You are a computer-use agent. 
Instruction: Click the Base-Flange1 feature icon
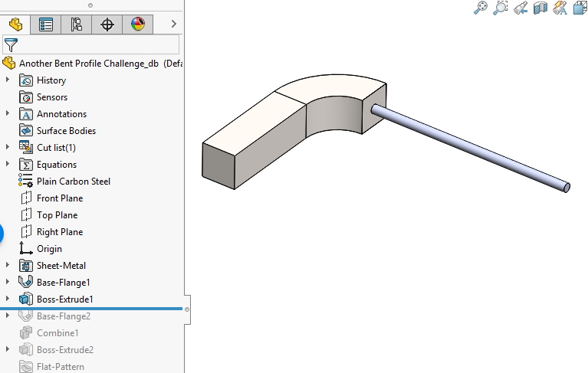25,282
